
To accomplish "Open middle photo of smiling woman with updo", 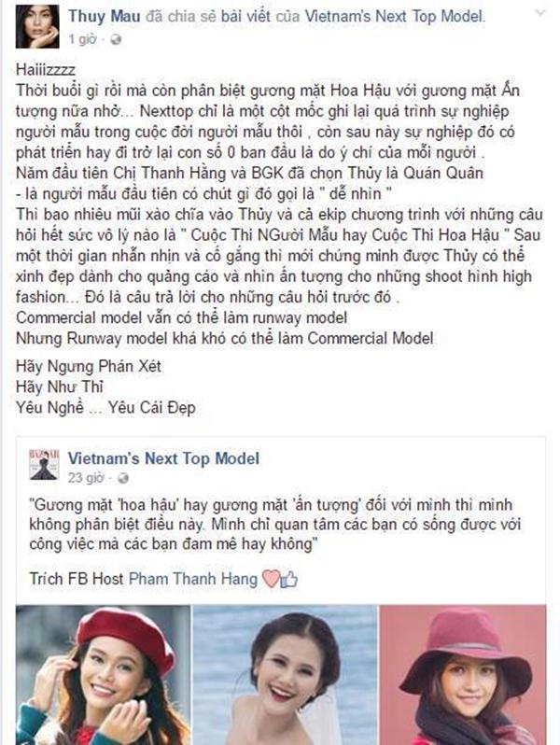I will coord(286,675).
